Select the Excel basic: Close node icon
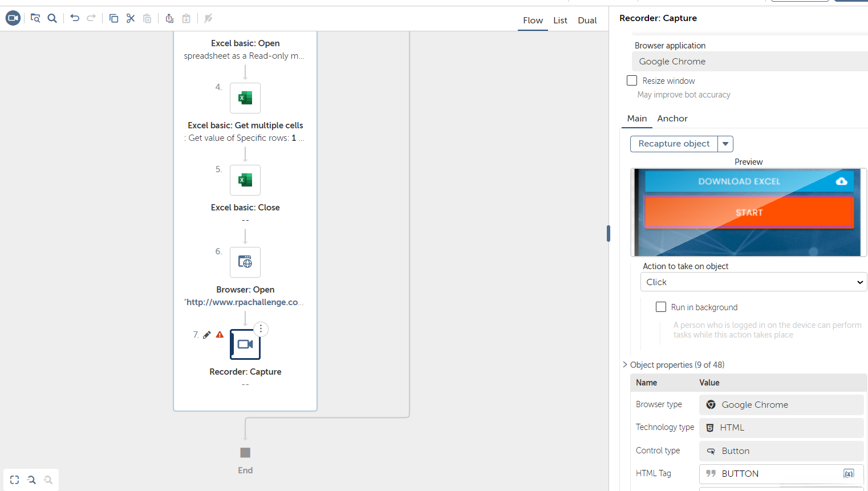The height and width of the screenshot is (491, 868). pyautogui.click(x=245, y=180)
